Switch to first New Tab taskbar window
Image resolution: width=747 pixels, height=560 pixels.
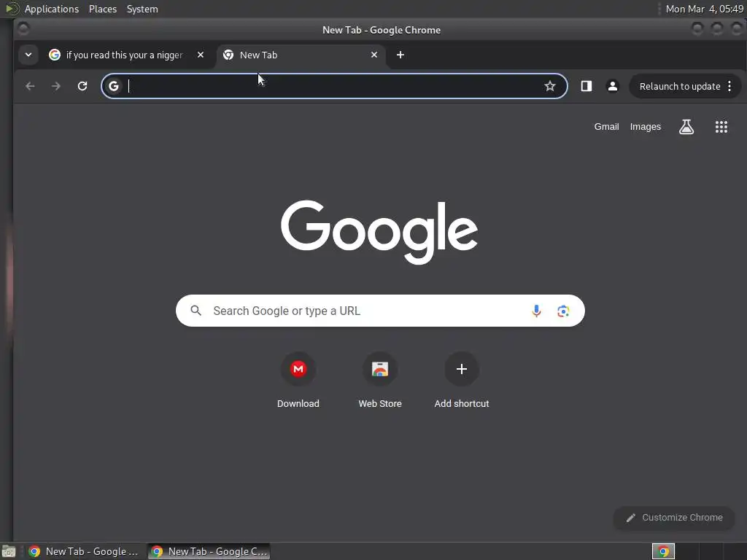click(83, 551)
